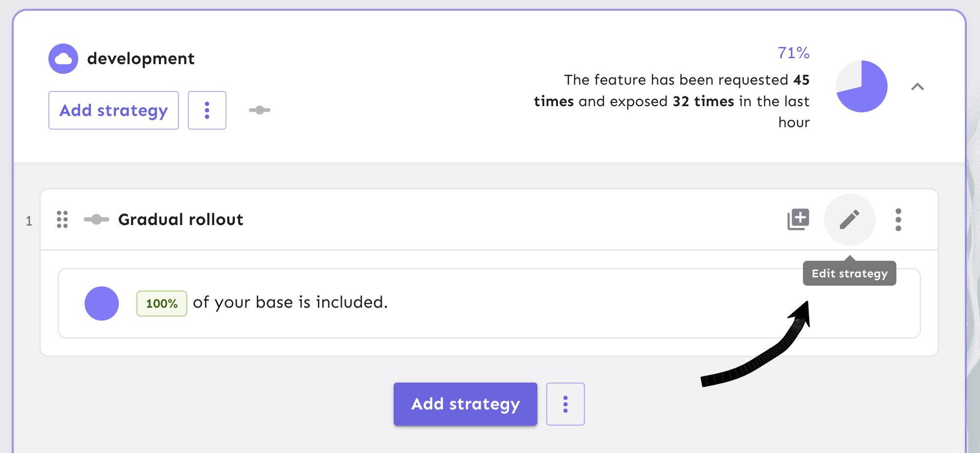
Task: Click the gradual rollout icon in the development header
Action: pos(259,110)
